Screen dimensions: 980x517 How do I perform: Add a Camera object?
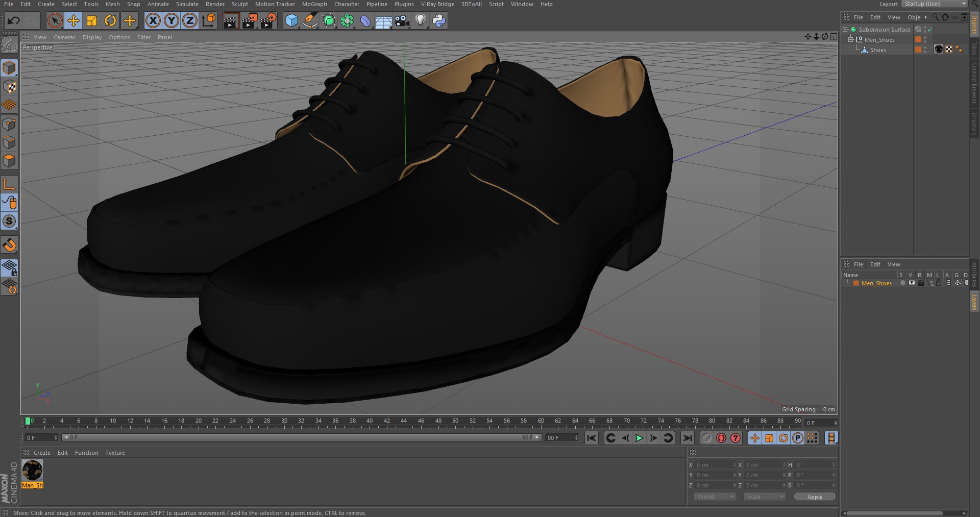click(x=402, y=20)
